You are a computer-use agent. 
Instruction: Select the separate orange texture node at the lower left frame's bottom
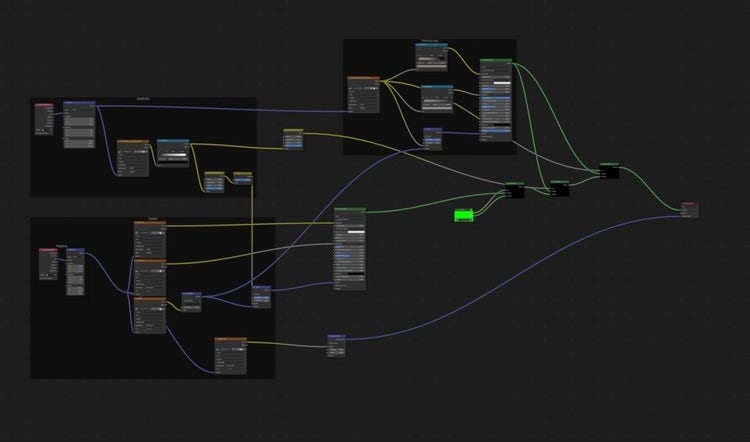point(231,356)
